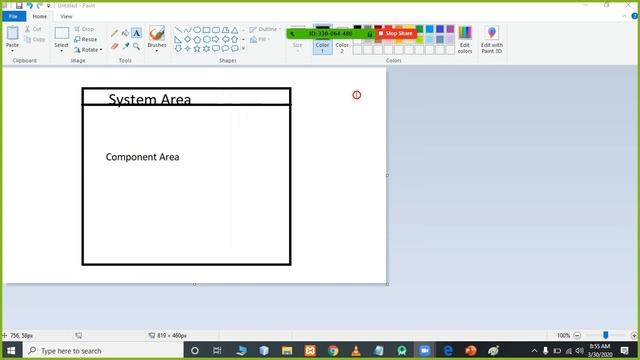Image resolution: width=640 pixels, height=360 pixels.
Task: Choose the Triangle shape
Action: coord(234,30)
